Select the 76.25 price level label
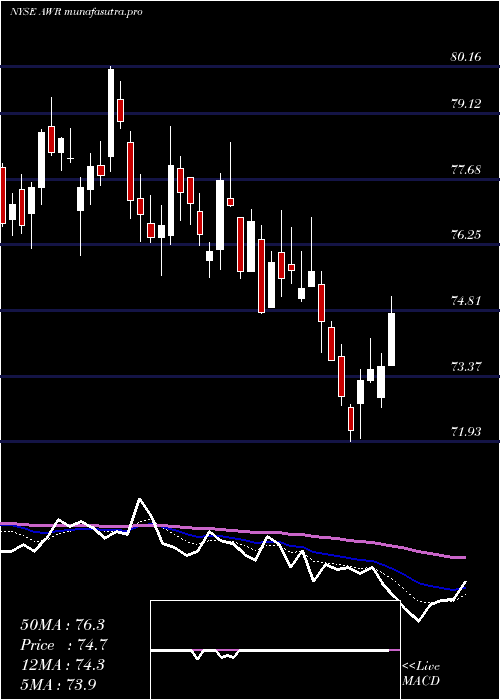Image resolution: width=500 pixels, height=700 pixels. click(467, 235)
